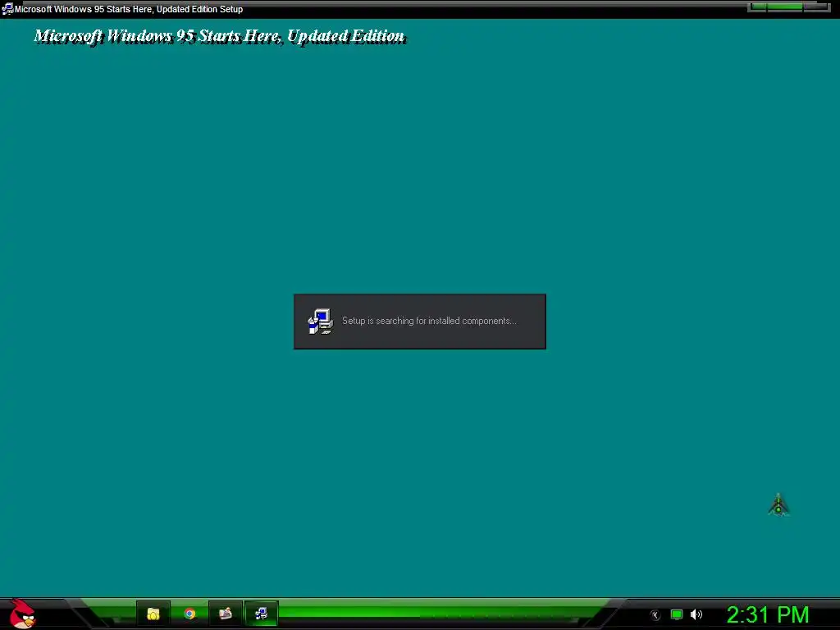Click the Setup window title bar text

(129, 9)
